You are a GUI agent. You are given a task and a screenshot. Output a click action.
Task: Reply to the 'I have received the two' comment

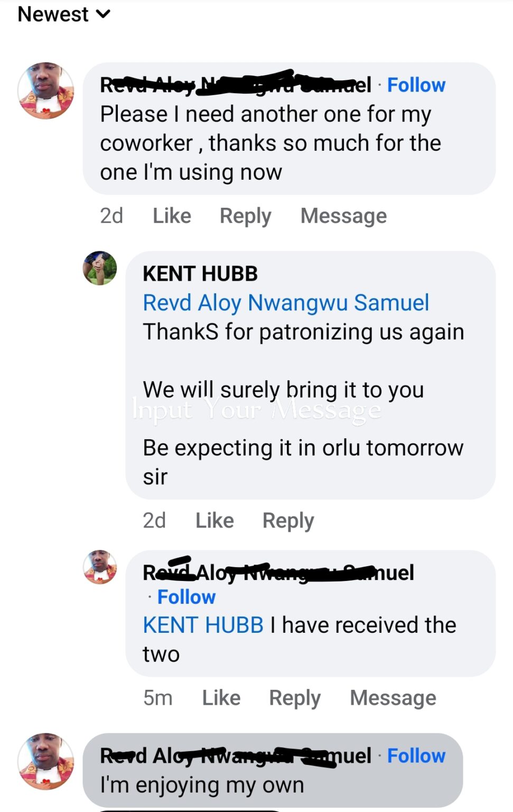pyautogui.click(x=295, y=698)
